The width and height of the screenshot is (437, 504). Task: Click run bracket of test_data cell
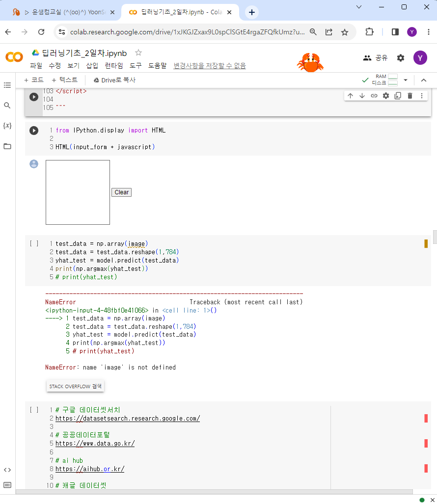pos(34,243)
